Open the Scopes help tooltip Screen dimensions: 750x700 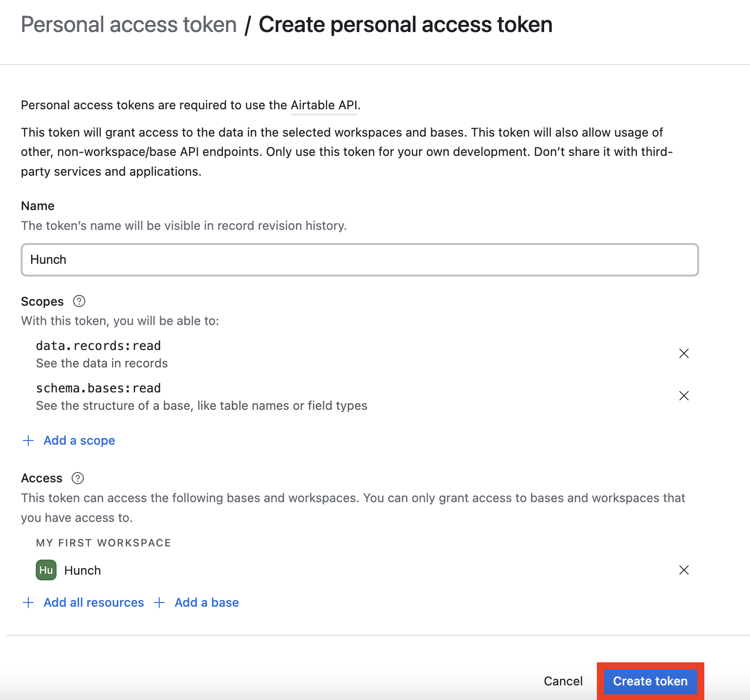[x=79, y=301]
